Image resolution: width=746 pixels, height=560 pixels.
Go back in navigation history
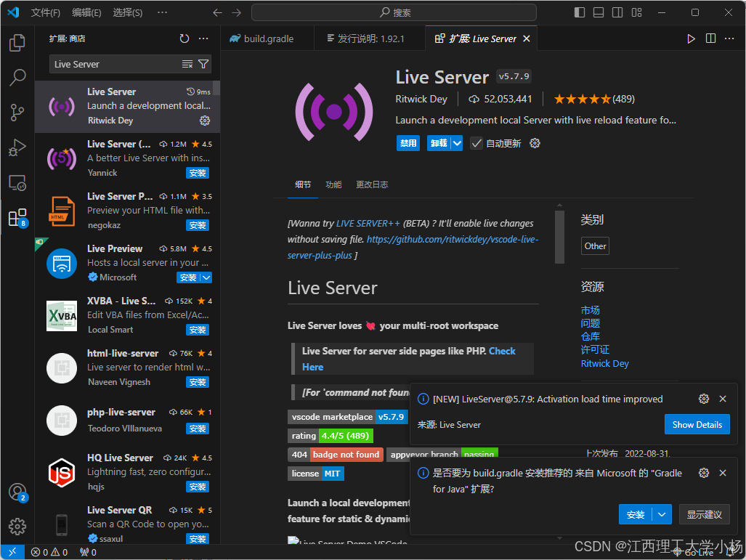(x=217, y=13)
